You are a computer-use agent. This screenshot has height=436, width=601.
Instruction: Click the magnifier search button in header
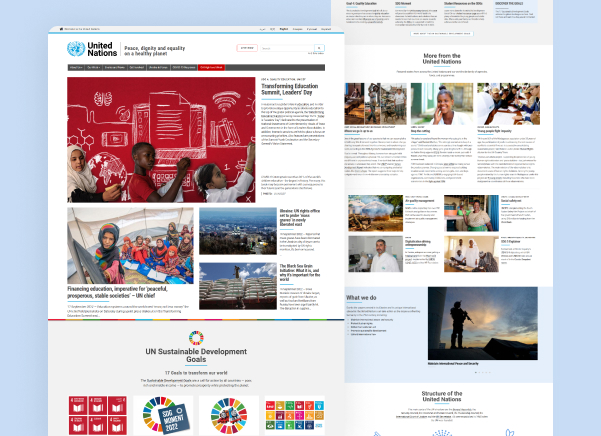coord(319,48)
